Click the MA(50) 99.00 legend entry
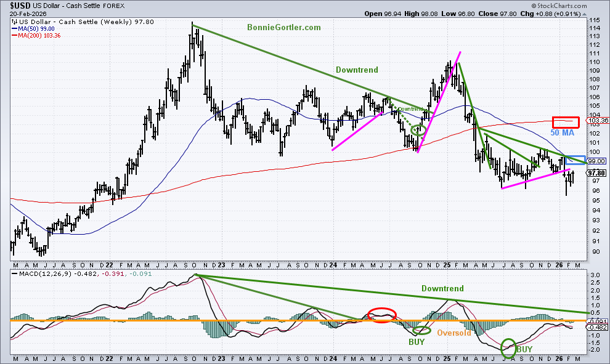The height and width of the screenshot is (364, 610). 37,28
